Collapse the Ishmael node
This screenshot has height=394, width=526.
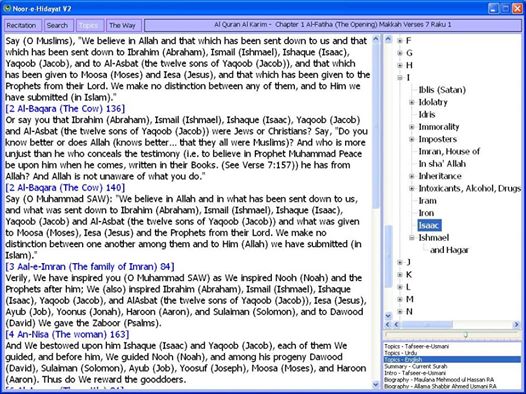tap(412, 238)
